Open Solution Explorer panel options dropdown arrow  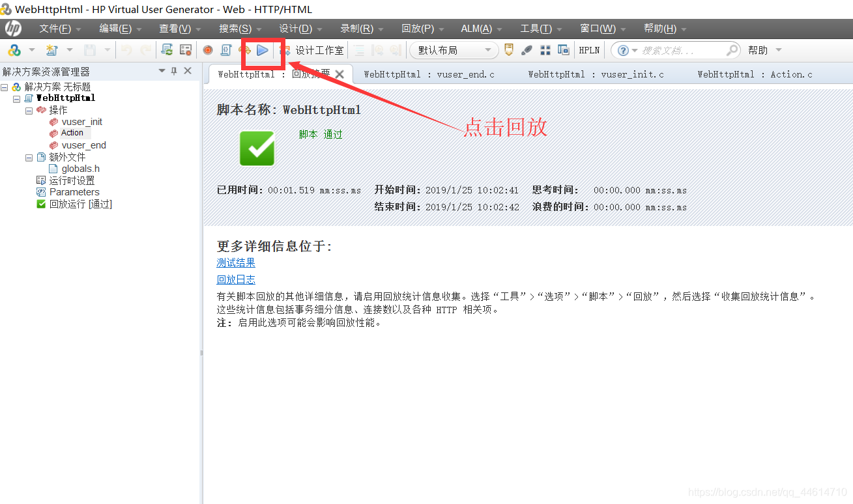[162, 71]
